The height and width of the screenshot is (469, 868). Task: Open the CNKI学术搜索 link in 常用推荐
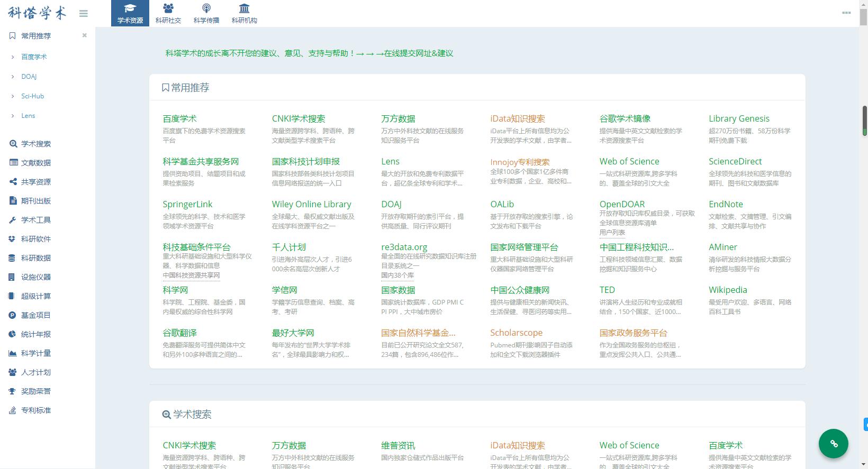pyautogui.click(x=299, y=119)
